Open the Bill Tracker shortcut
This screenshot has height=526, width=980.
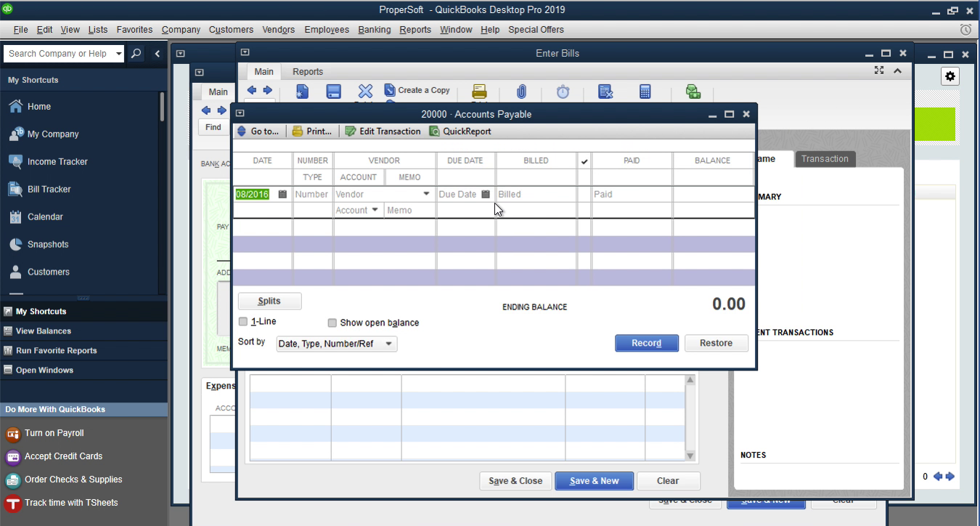click(49, 189)
